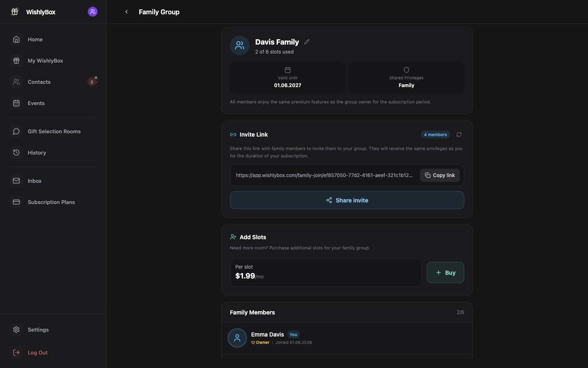Screen dimensions: 588x368
Task: Click the Subscription Plans card icon
Action: coord(16,202)
